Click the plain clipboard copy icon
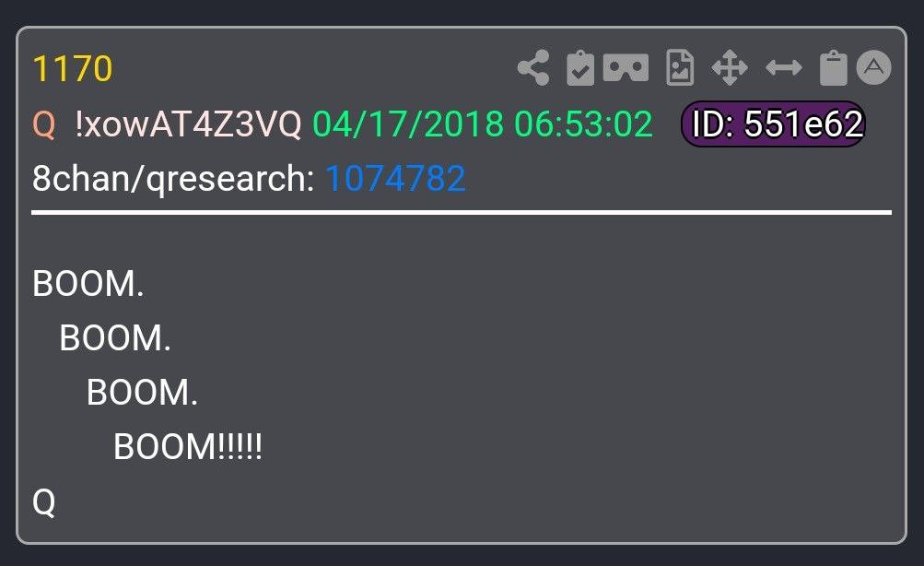The width and height of the screenshot is (924, 566). pos(833,68)
